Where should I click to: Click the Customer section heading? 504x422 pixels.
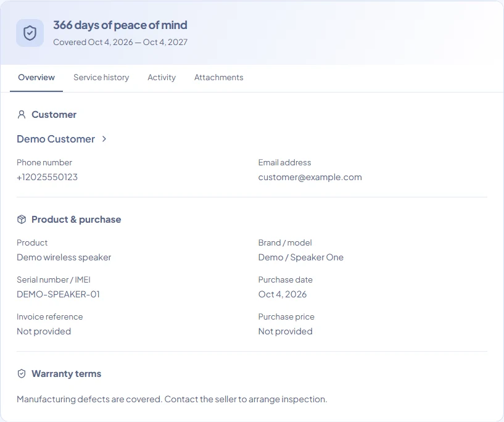(54, 115)
